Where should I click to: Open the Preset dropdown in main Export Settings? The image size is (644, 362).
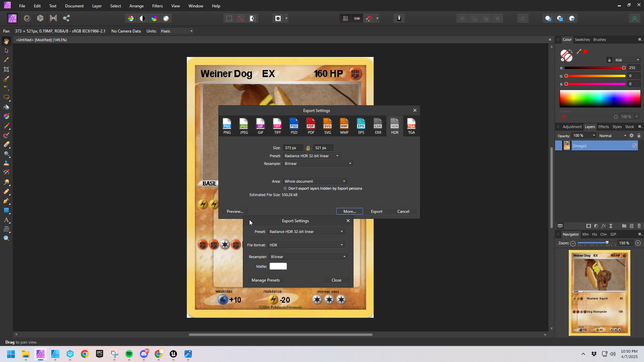(312, 156)
